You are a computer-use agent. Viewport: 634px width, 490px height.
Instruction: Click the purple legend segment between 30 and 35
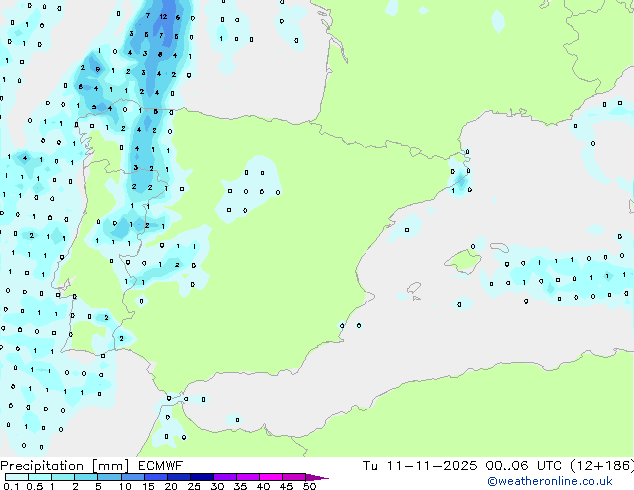point(225,477)
